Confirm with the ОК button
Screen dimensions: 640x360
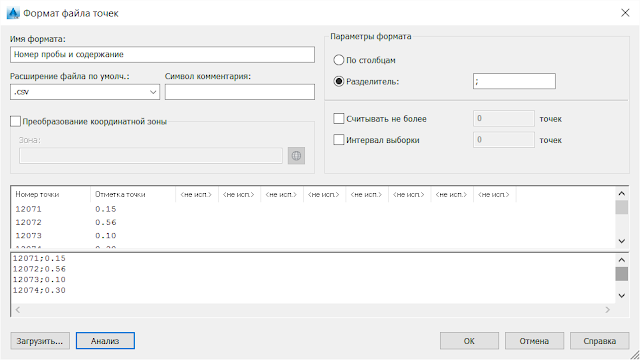pyautogui.click(x=469, y=341)
